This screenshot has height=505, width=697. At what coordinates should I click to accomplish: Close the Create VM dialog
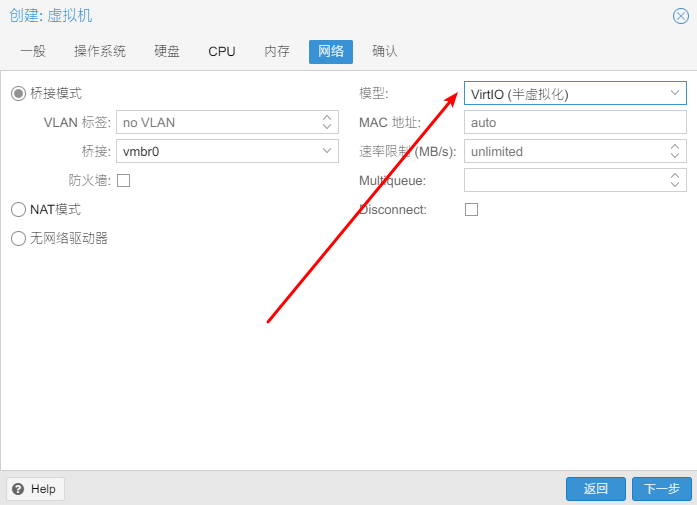tap(681, 16)
